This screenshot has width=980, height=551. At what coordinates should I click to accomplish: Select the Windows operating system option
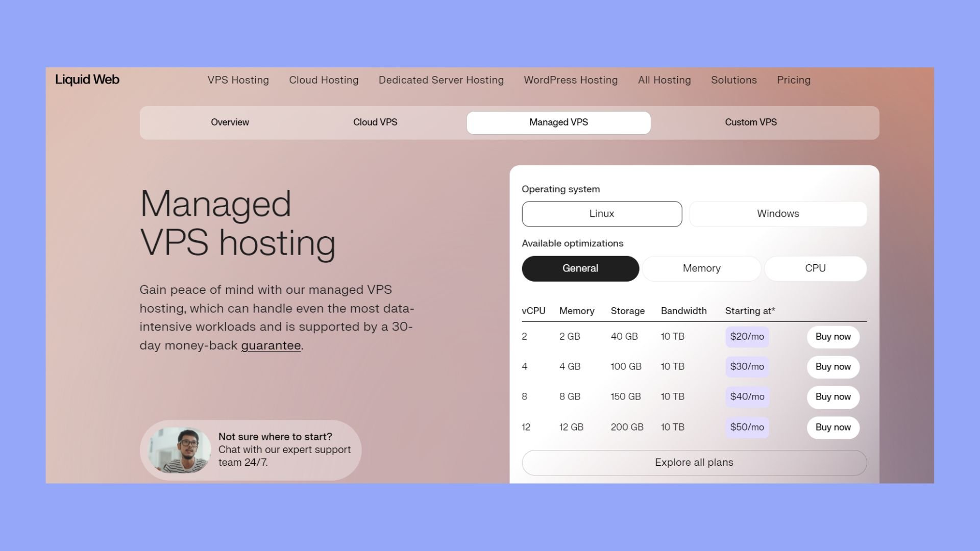(777, 214)
